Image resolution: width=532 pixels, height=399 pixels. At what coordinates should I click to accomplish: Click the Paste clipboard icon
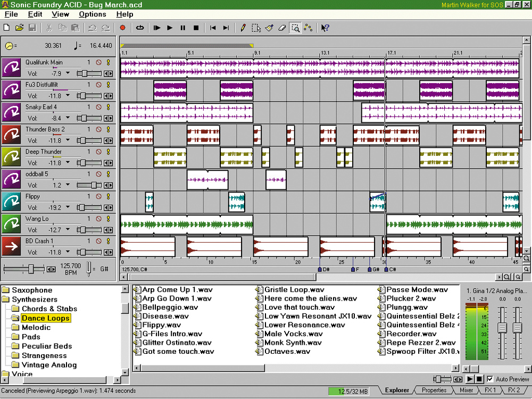pos(76,28)
